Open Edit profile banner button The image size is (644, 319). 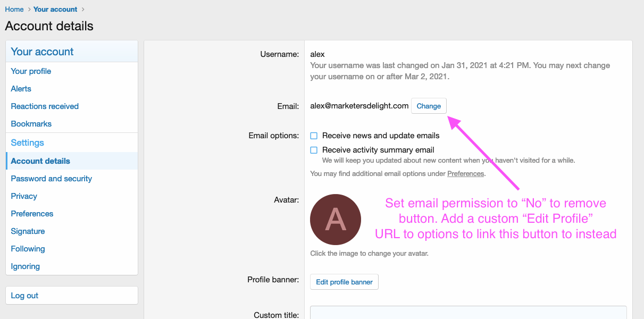click(344, 282)
